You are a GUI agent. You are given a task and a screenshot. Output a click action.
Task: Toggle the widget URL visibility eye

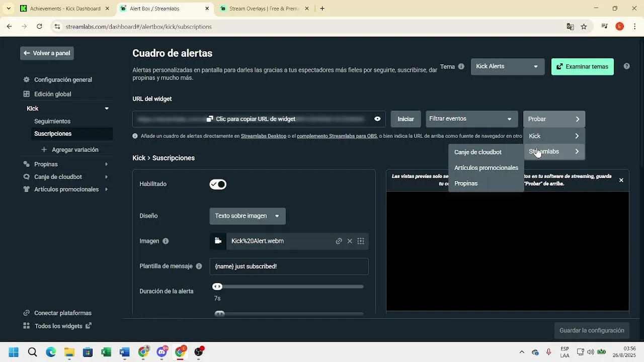click(x=377, y=119)
